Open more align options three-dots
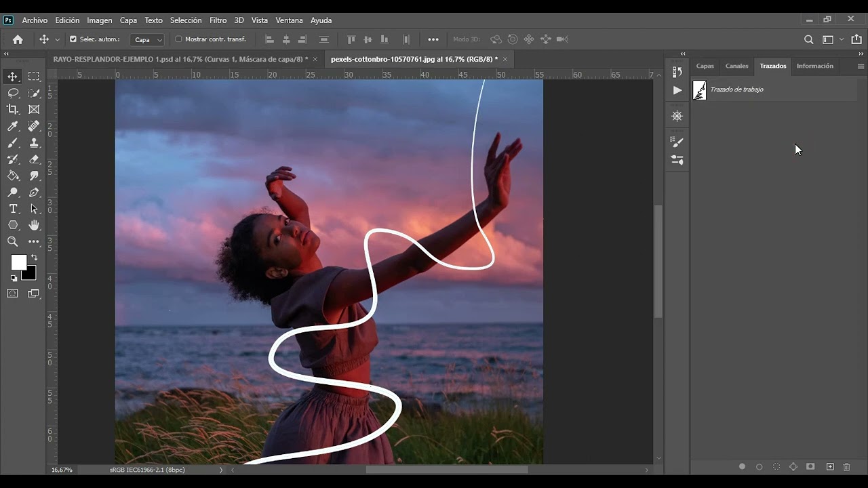The height and width of the screenshot is (488, 868). pos(433,39)
